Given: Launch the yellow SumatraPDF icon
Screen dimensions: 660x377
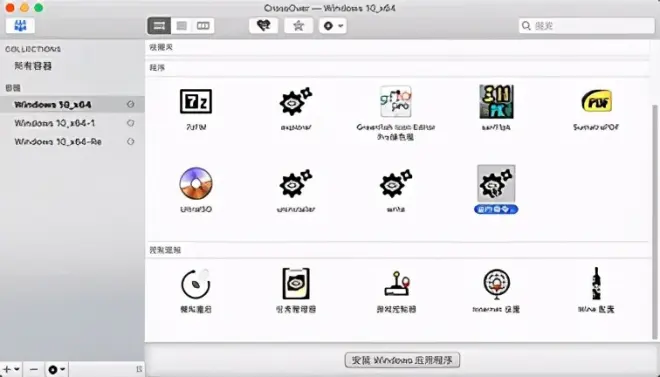Looking at the screenshot, I should [x=596, y=101].
